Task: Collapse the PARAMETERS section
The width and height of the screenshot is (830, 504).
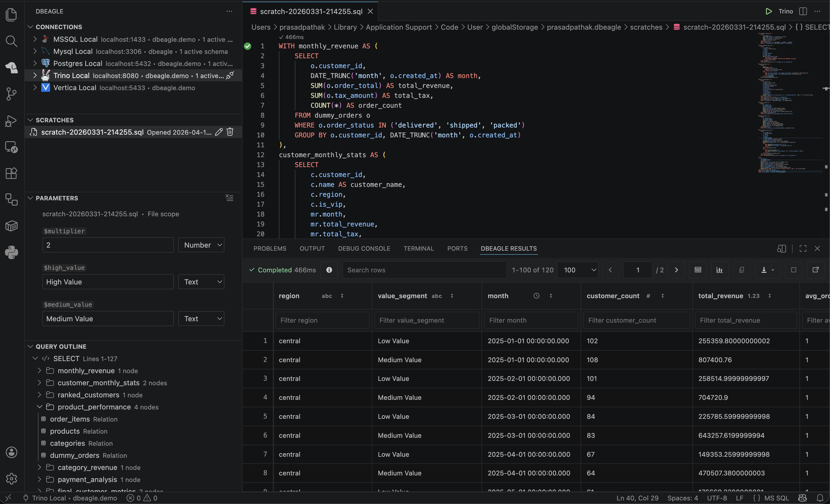Action: pyautogui.click(x=30, y=198)
